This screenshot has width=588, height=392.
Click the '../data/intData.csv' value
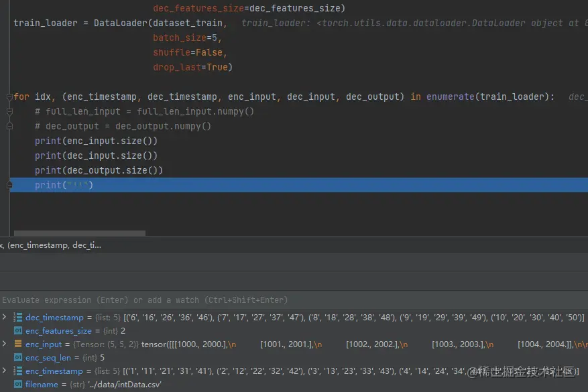(125, 385)
